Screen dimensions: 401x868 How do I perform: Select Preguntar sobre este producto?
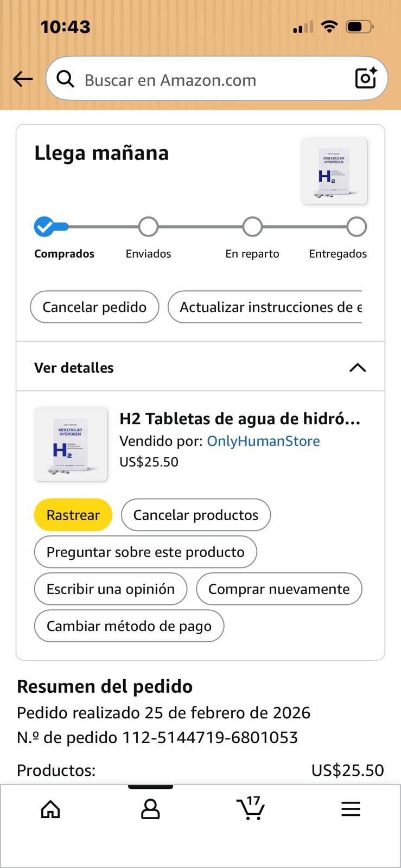pyautogui.click(x=145, y=552)
